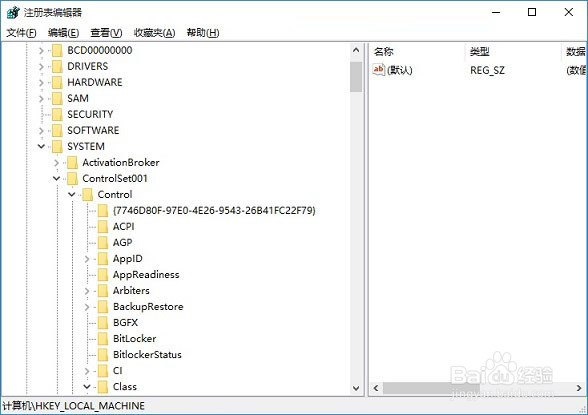The width and height of the screenshot is (588, 415).
Task: Click the tree pane vertical scrollbar thumb
Action: coord(356,77)
